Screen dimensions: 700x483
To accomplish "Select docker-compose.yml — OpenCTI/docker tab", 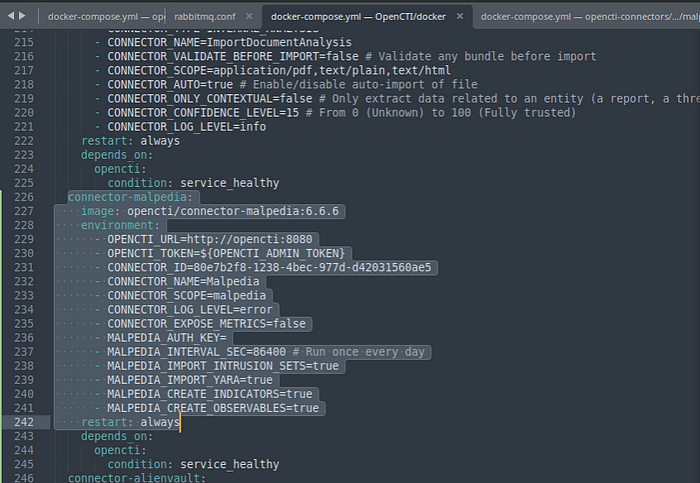I will tap(358, 17).
